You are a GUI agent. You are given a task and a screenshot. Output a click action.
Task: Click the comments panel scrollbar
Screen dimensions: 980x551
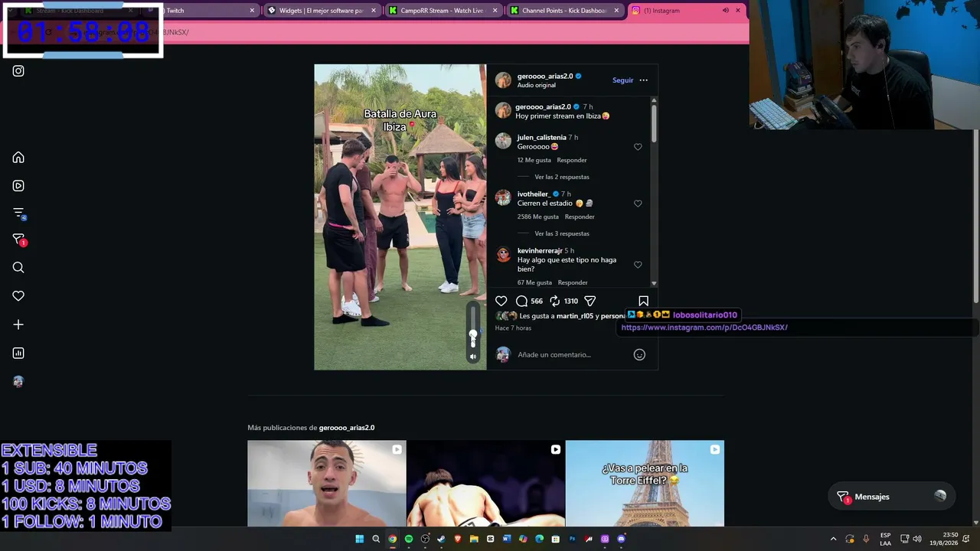tap(654, 122)
